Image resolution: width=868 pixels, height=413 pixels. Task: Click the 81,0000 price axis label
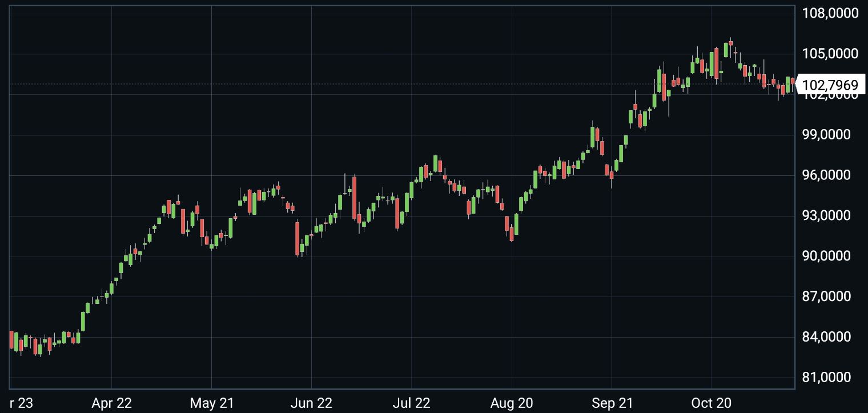tap(830, 378)
